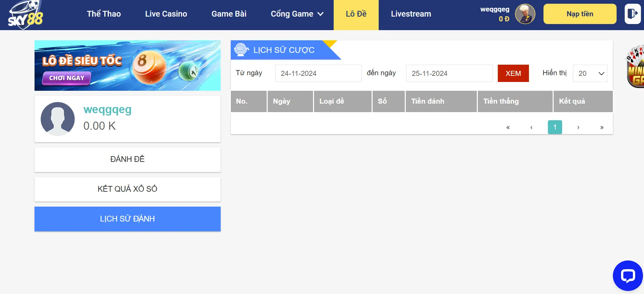Go to next page arrow

(578, 127)
